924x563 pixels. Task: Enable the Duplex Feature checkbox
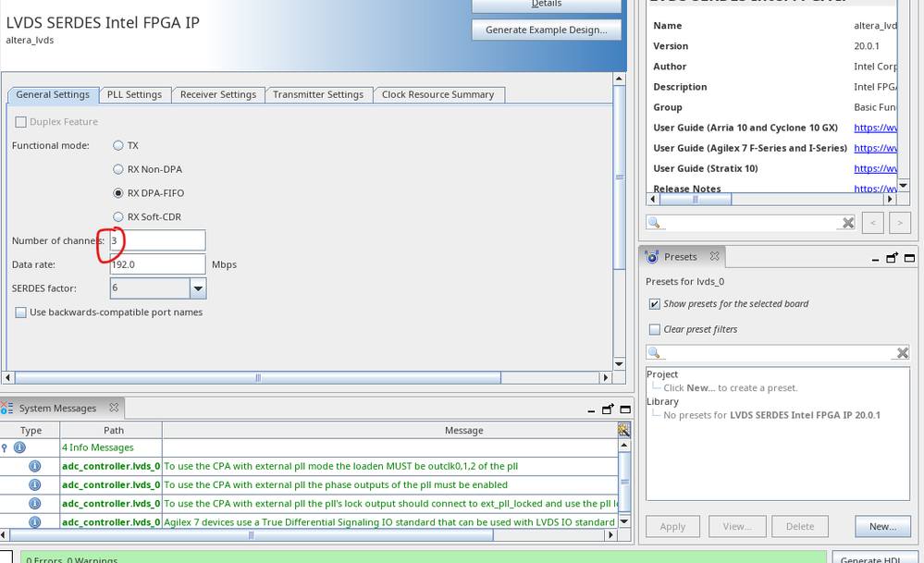click(x=20, y=122)
